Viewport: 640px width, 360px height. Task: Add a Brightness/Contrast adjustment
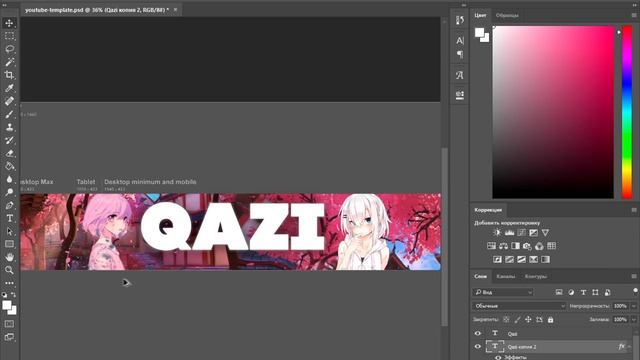pyautogui.click(x=497, y=233)
